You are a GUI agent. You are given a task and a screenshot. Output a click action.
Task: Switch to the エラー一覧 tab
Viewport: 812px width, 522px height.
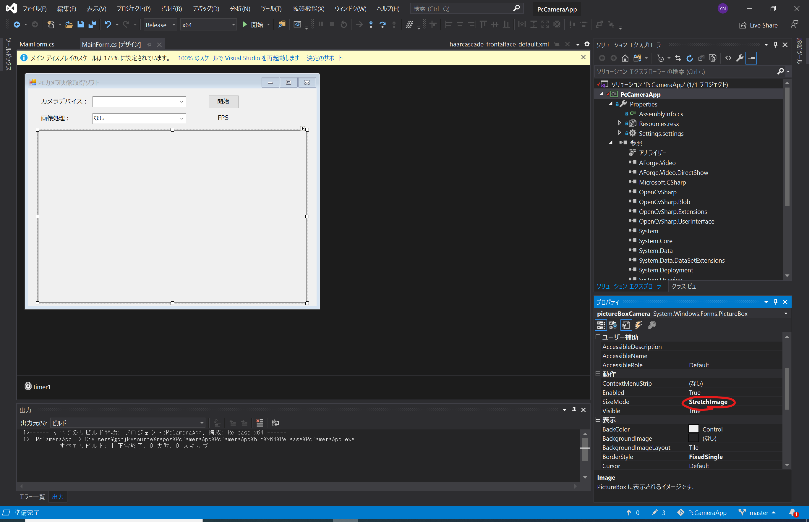coord(33,497)
